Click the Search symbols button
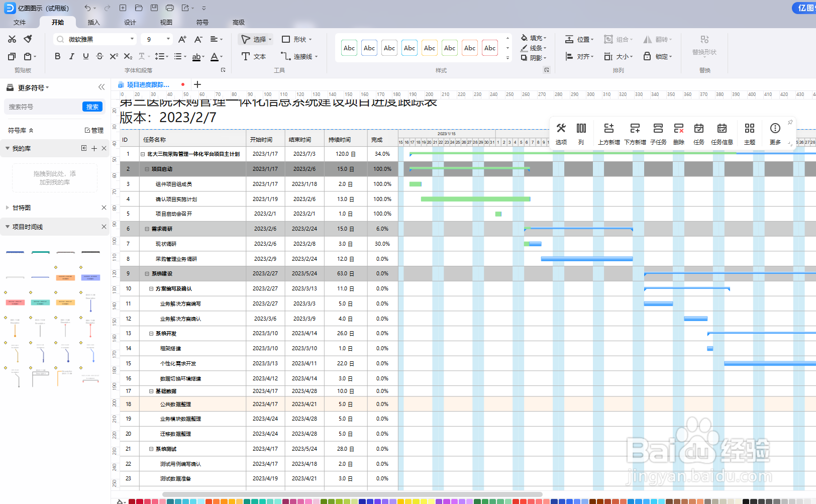Viewport: 816px width, 504px height. (x=92, y=107)
